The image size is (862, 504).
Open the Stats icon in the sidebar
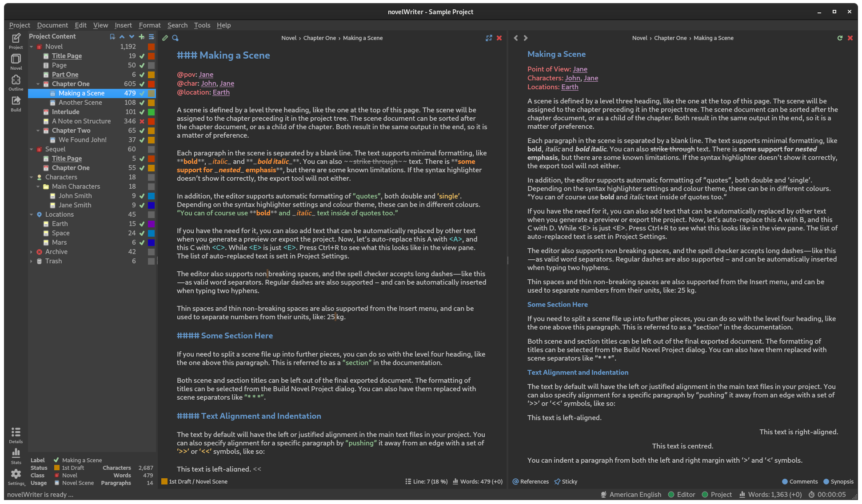click(16, 456)
